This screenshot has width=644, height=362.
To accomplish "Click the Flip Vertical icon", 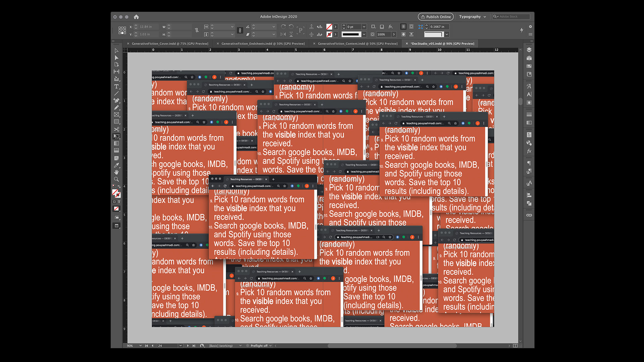I will (x=291, y=34).
